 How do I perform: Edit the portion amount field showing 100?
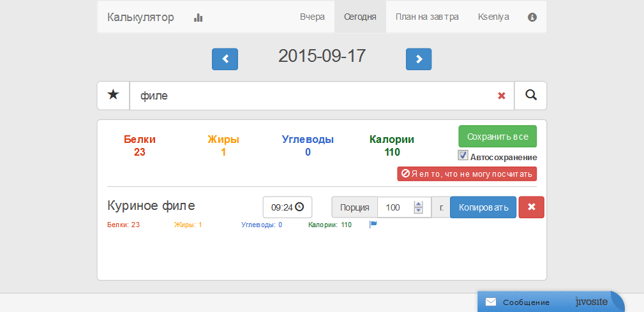click(x=404, y=207)
